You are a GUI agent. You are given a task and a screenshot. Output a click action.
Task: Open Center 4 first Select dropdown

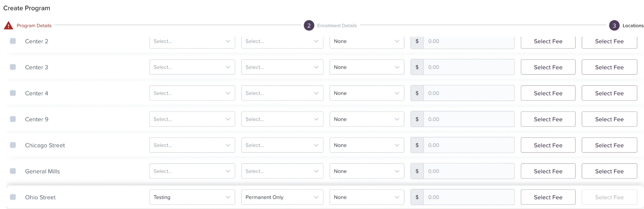tap(192, 93)
